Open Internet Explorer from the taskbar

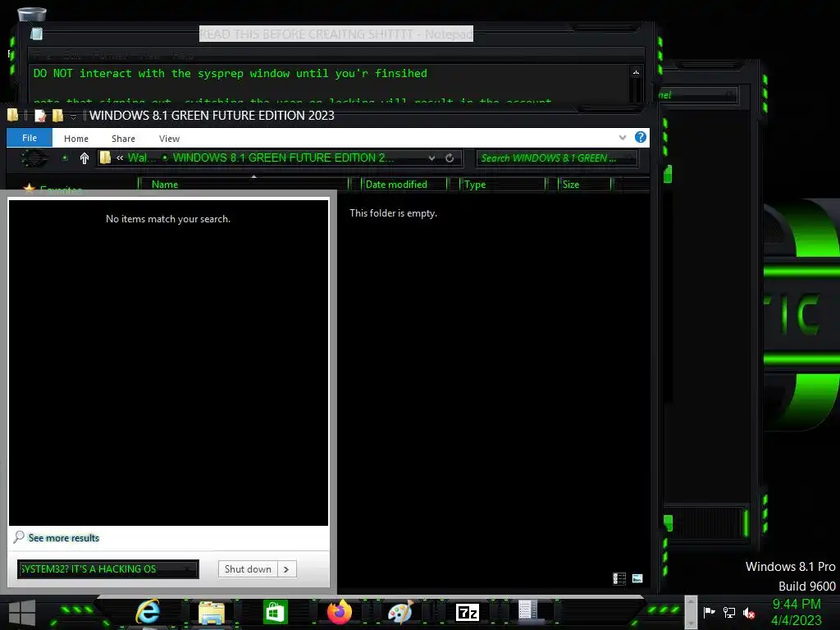coord(148,612)
